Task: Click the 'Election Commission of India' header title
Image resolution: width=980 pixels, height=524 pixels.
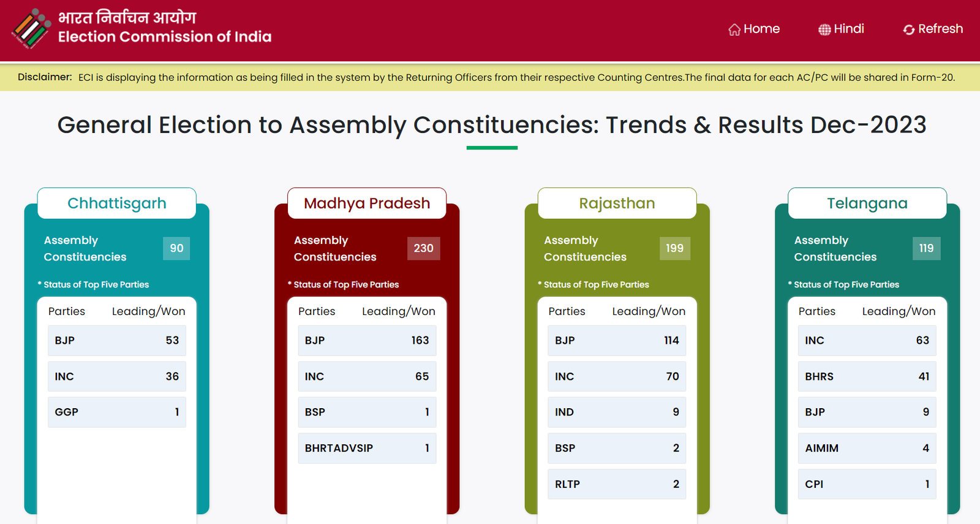Action: click(165, 37)
